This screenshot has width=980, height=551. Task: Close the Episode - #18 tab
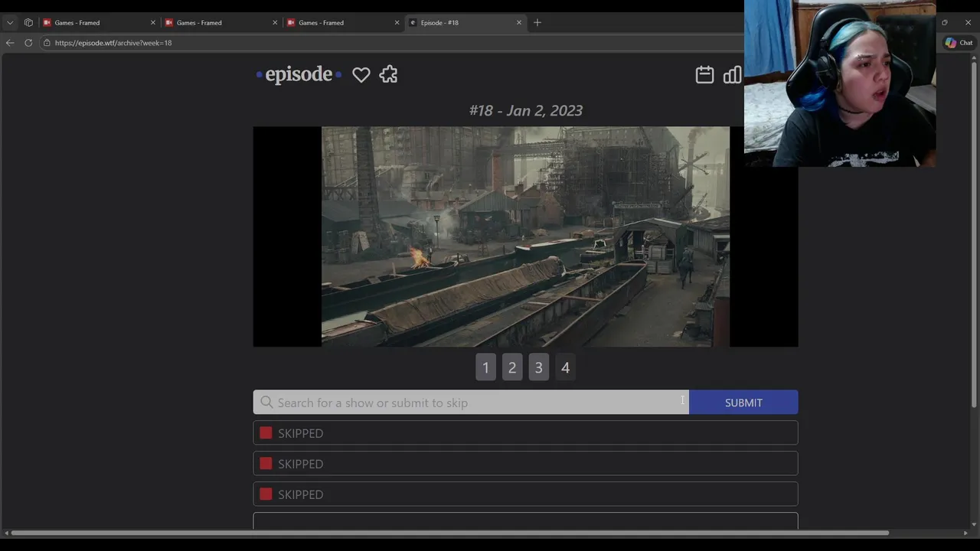coord(519,22)
